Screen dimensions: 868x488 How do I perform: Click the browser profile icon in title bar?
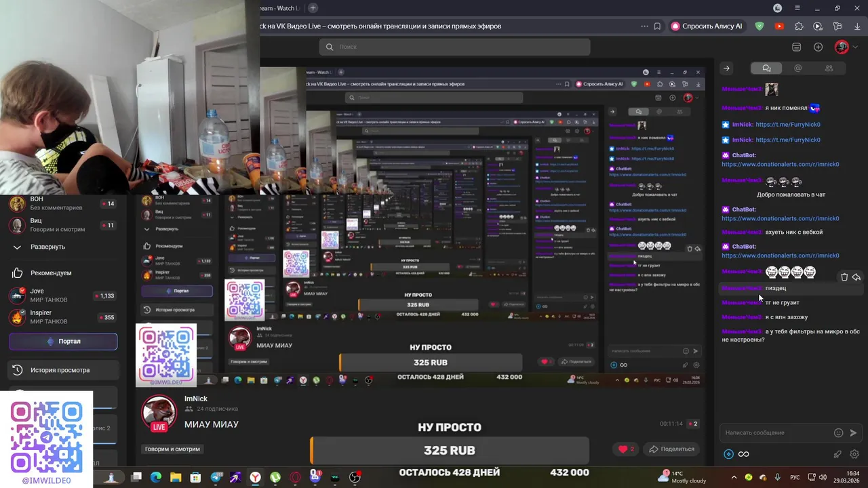[778, 8]
